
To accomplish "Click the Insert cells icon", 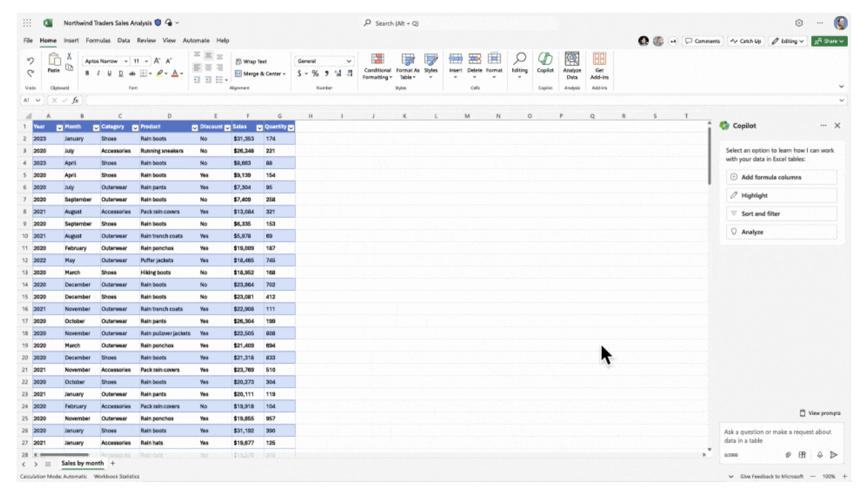I will pos(455,59).
